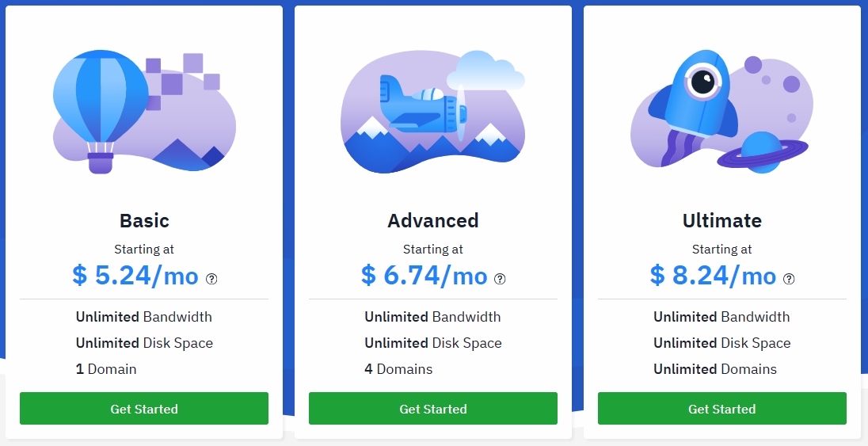Click the 4 Domains feature line
This screenshot has height=446, width=868.
398,369
